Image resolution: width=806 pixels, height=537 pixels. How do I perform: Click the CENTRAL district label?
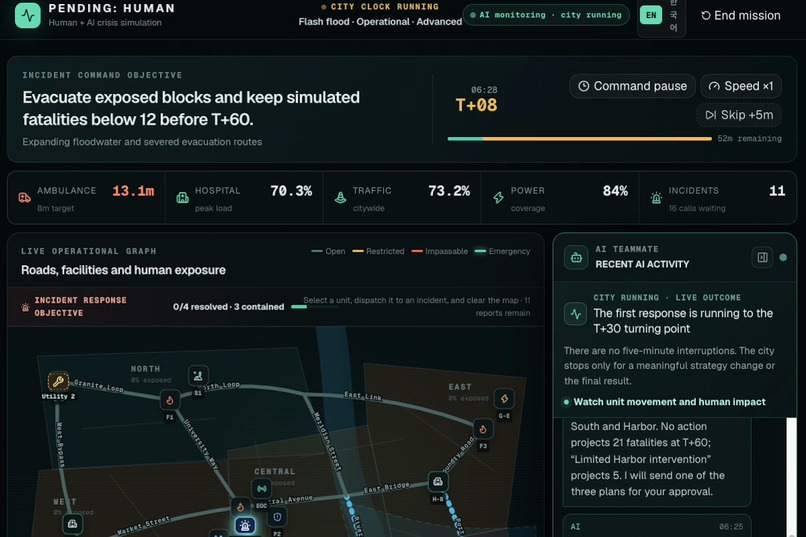click(274, 471)
